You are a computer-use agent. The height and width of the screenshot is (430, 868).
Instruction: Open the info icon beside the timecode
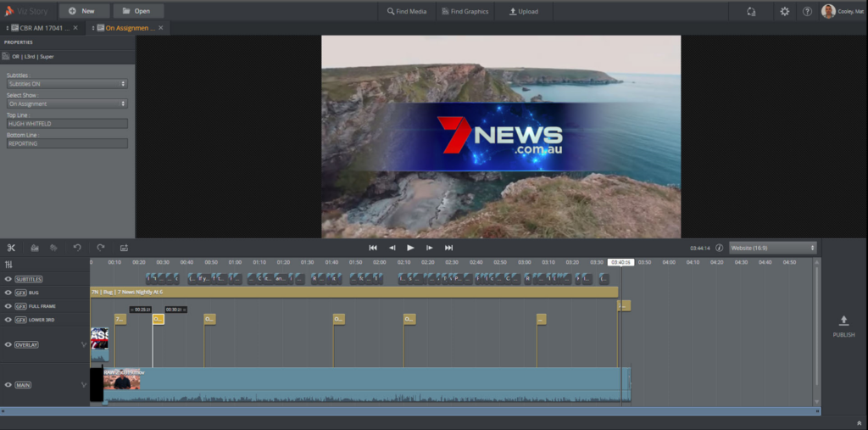(x=719, y=248)
